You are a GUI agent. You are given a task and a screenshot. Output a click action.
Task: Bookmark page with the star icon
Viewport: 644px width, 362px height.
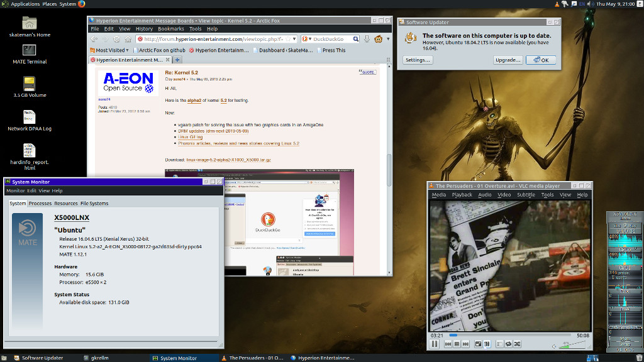pos(288,39)
